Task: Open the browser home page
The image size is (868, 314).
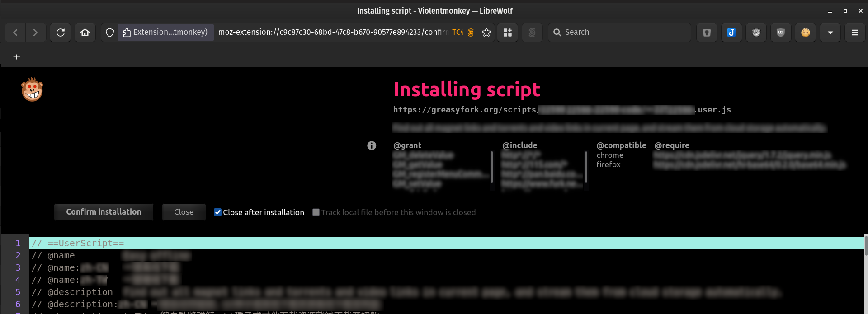Action: click(x=85, y=33)
